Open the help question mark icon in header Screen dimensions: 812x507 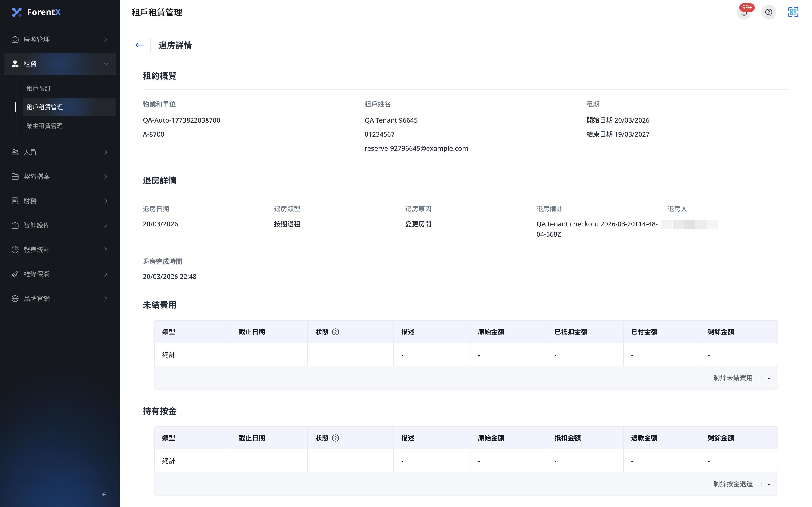coord(769,12)
